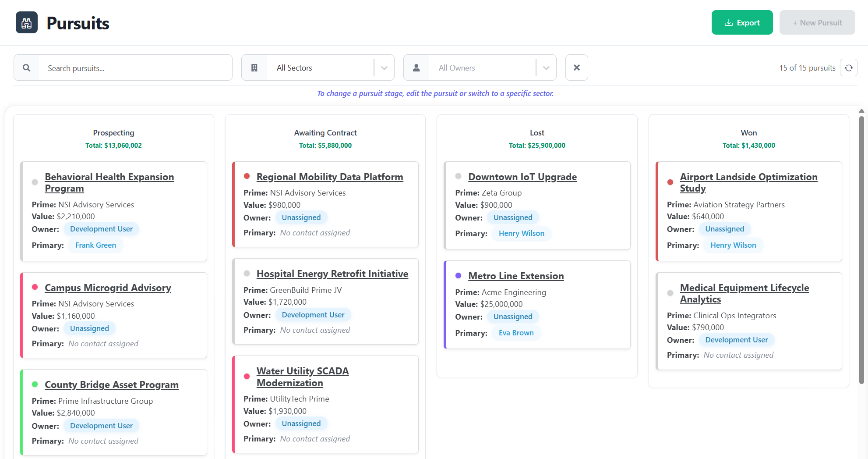Focus the Search pursuits input field
The image size is (868, 459).
point(136,68)
